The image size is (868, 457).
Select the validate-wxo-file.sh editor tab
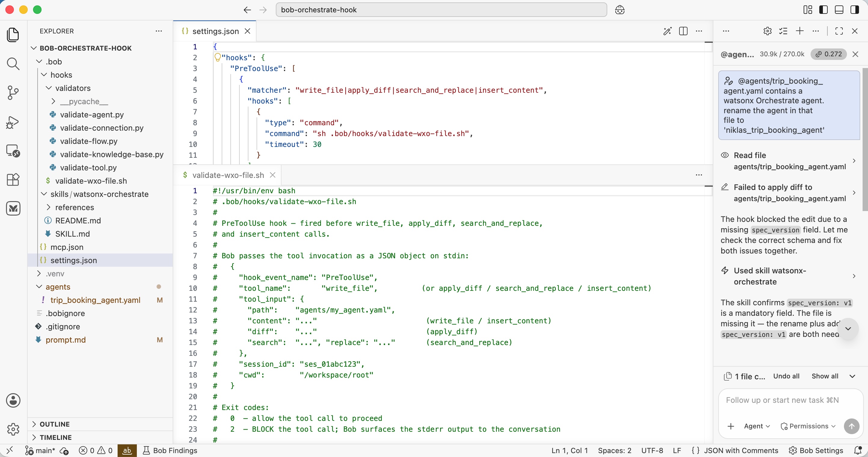(x=227, y=175)
